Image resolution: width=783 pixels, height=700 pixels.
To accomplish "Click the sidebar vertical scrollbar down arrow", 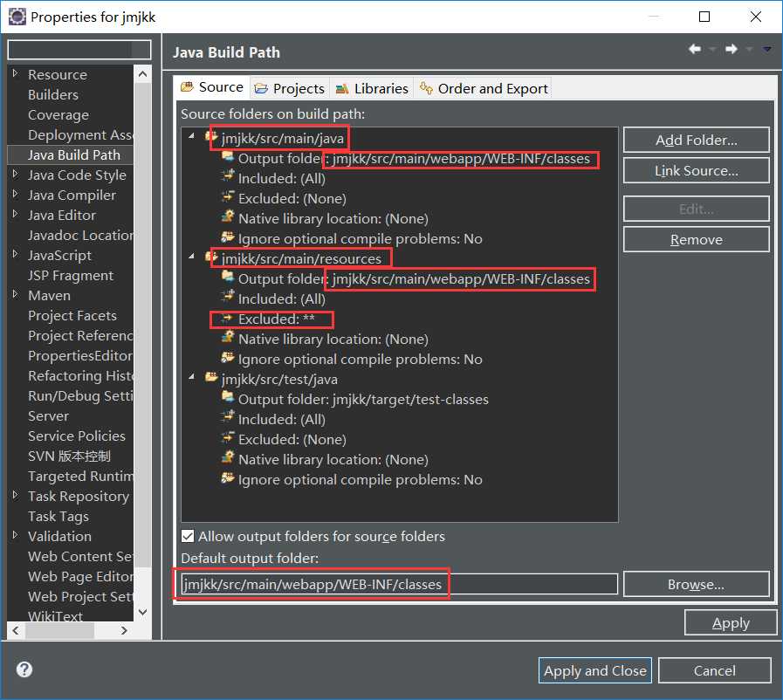I will click(x=143, y=612).
